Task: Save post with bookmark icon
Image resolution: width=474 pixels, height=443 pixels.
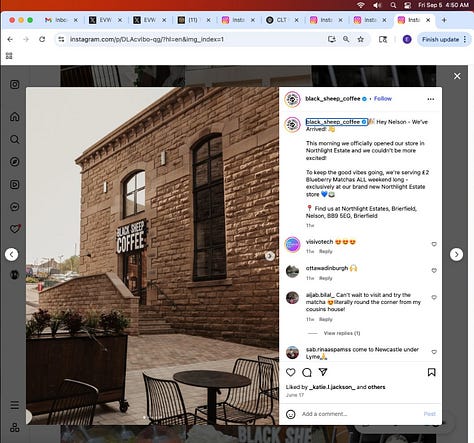Action: point(431,372)
